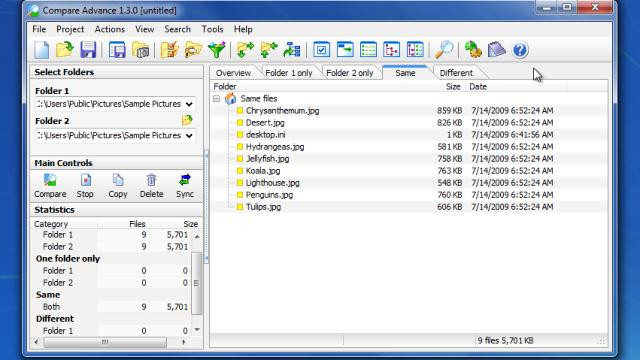Click the folder with camera snapshot icon
This screenshot has width=640, height=360.
pyautogui.click(x=140, y=50)
